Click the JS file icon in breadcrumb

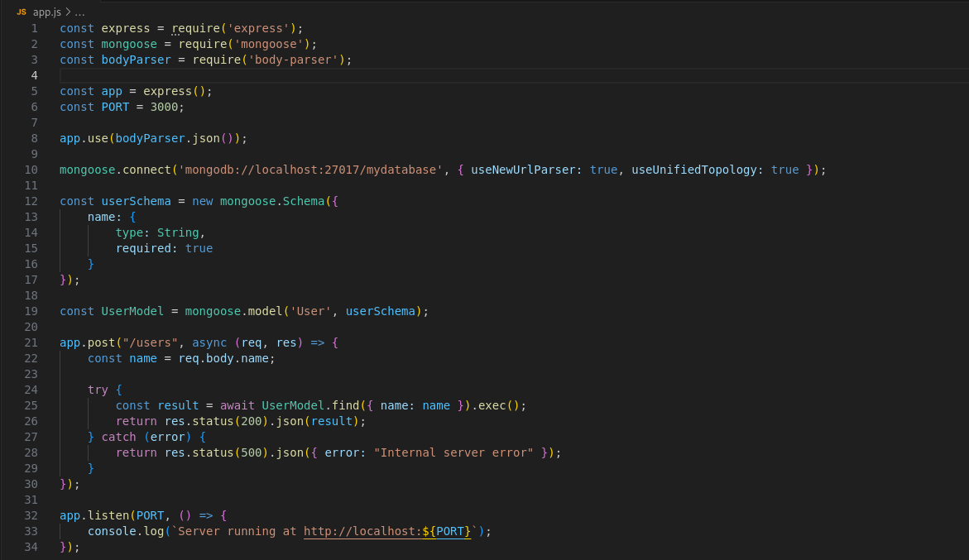click(x=22, y=12)
